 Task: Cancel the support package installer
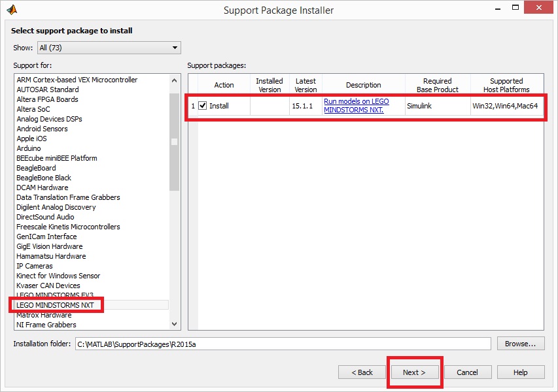pos(467,372)
